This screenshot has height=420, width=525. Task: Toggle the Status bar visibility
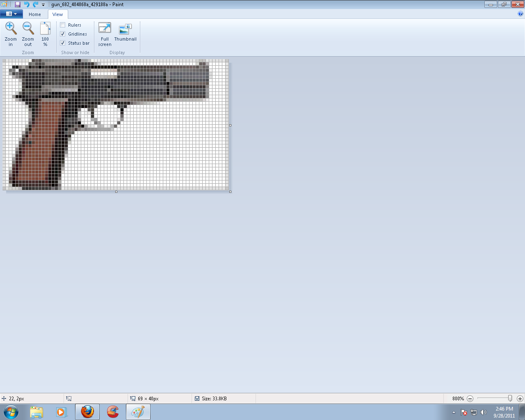(x=62, y=43)
